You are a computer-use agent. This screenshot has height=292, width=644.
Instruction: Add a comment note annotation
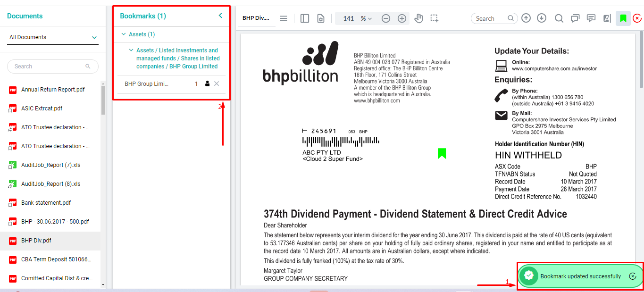point(591,18)
